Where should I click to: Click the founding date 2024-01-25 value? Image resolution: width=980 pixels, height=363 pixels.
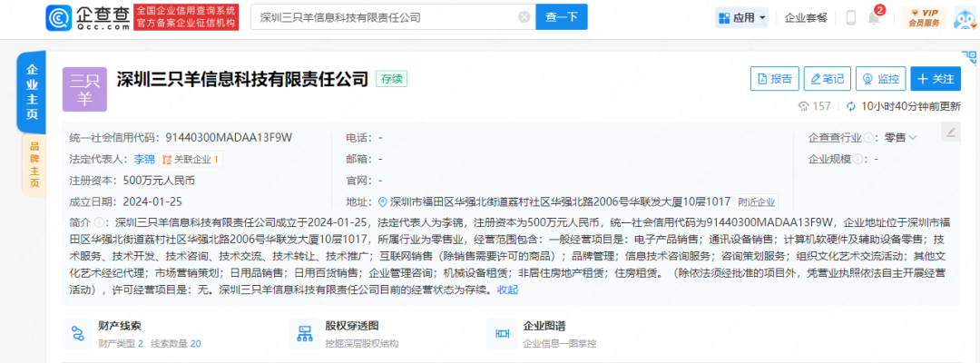click(x=152, y=201)
